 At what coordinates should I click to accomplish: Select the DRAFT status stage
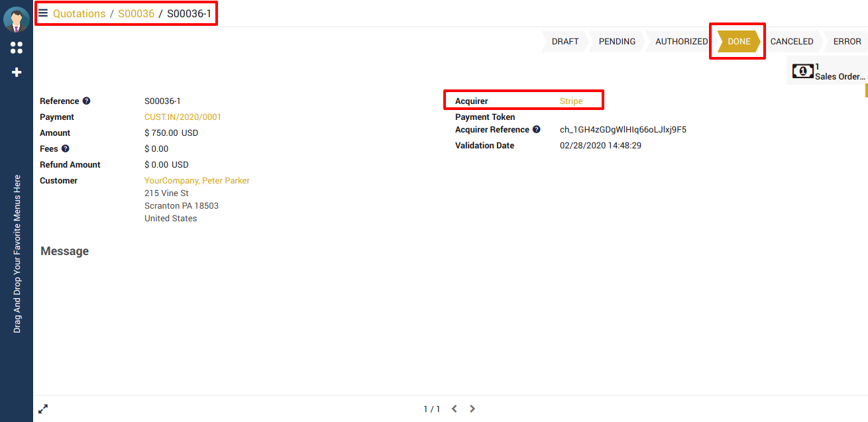pyautogui.click(x=565, y=41)
